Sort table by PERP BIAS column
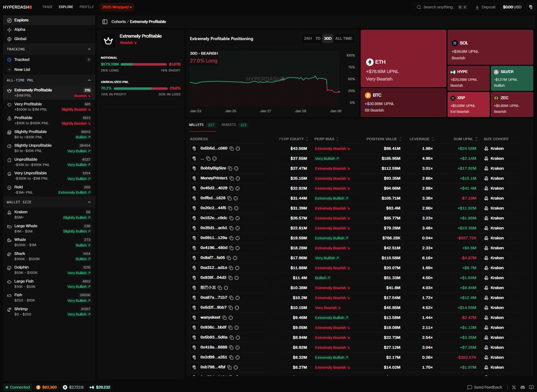The image size is (537, 392). [327, 139]
